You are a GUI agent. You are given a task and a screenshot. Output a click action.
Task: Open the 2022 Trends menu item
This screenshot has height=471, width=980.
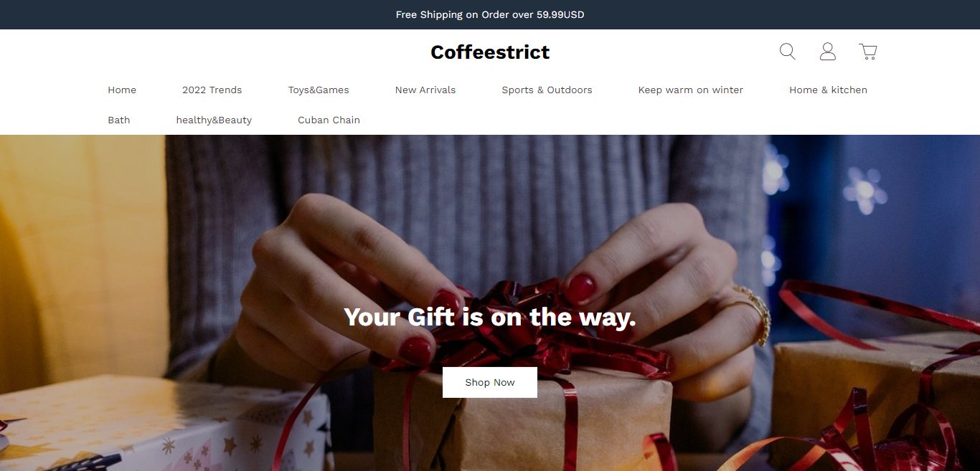[x=212, y=90]
